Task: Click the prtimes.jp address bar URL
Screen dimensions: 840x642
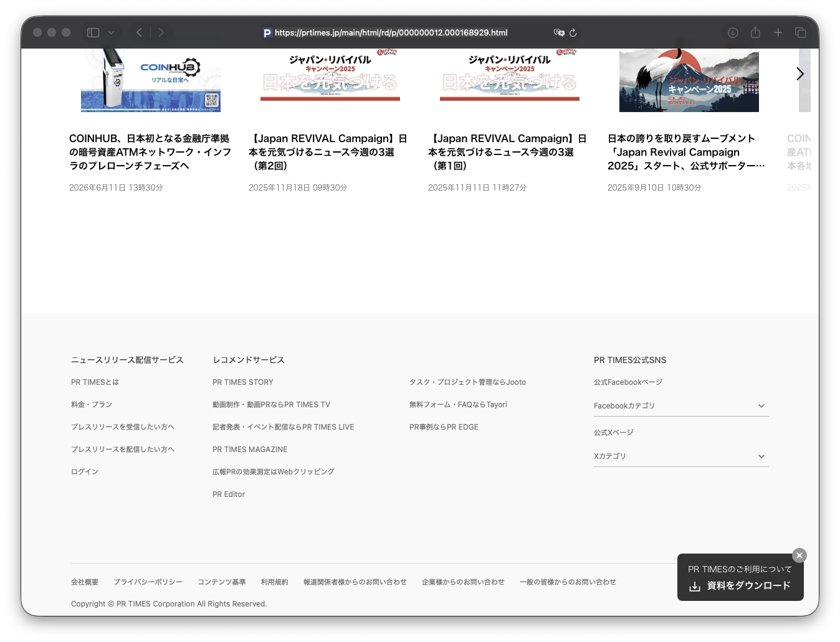Action: pyautogui.click(x=391, y=32)
